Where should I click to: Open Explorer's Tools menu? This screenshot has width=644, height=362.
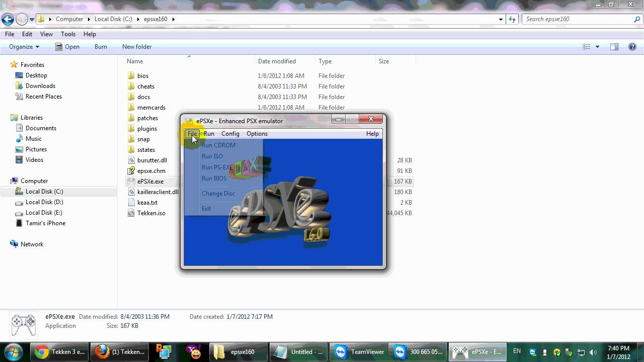pyautogui.click(x=68, y=34)
